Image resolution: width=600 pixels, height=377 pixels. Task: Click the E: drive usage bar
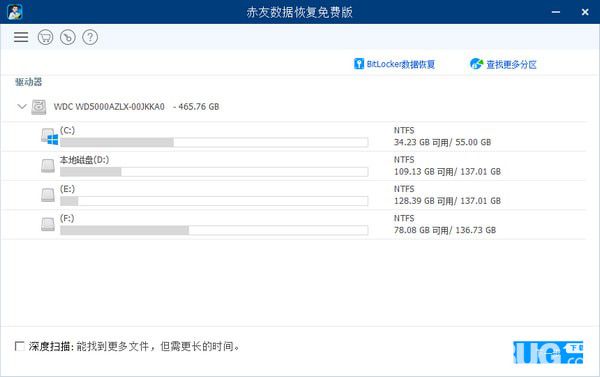coord(214,201)
